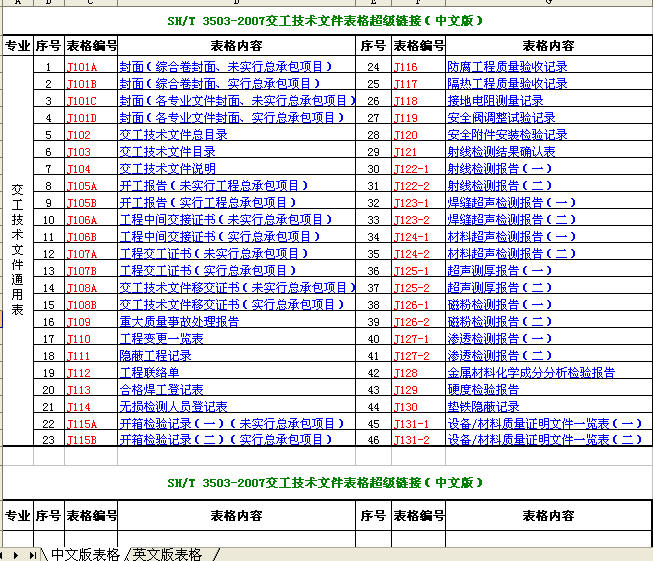653x561 pixels.
Task: Select the lower green title SH/T 3503-2007
Action: tap(325, 483)
